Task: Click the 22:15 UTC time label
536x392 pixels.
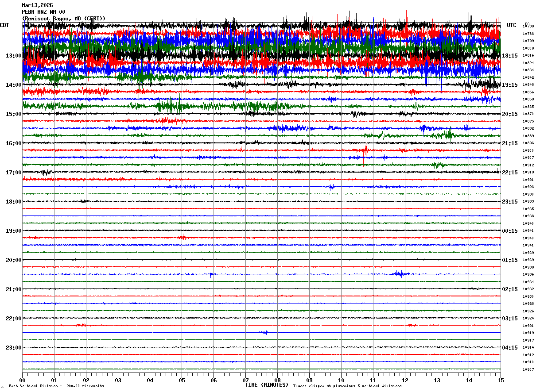Action: pyautogui.click(x=510, y=173)
